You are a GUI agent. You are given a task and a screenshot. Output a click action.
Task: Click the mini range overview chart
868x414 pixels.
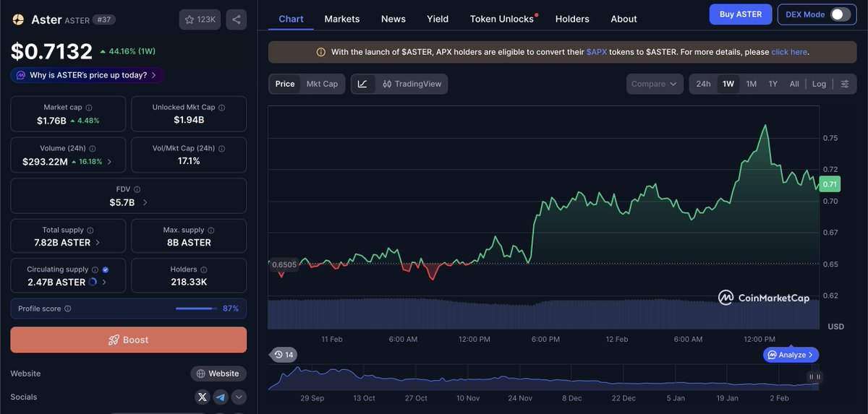543,378
